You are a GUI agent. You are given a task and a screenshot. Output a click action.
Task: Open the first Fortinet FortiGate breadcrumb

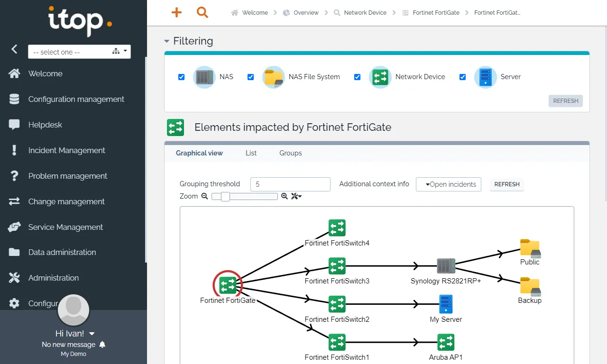pos(431,13)
